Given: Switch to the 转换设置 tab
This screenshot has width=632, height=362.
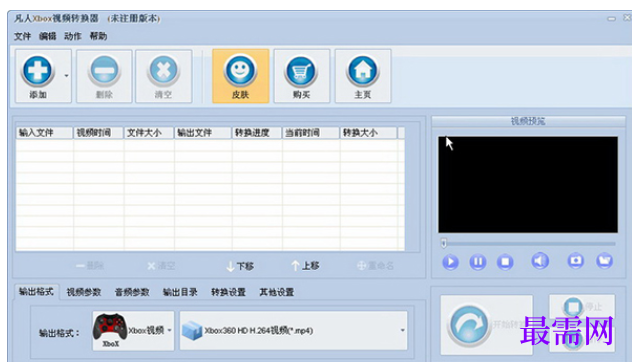Looking at the screenshot, I should point(229,292).
